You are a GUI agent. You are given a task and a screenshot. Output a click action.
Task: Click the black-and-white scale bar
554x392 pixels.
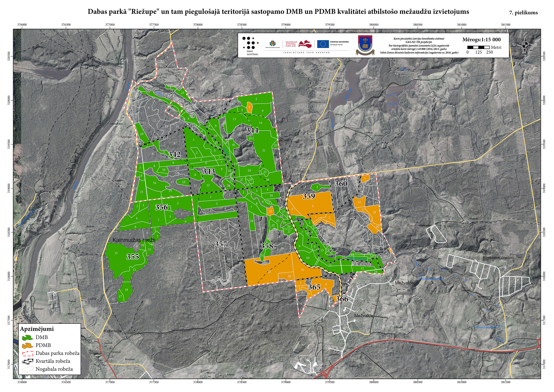tap(478, 47)
